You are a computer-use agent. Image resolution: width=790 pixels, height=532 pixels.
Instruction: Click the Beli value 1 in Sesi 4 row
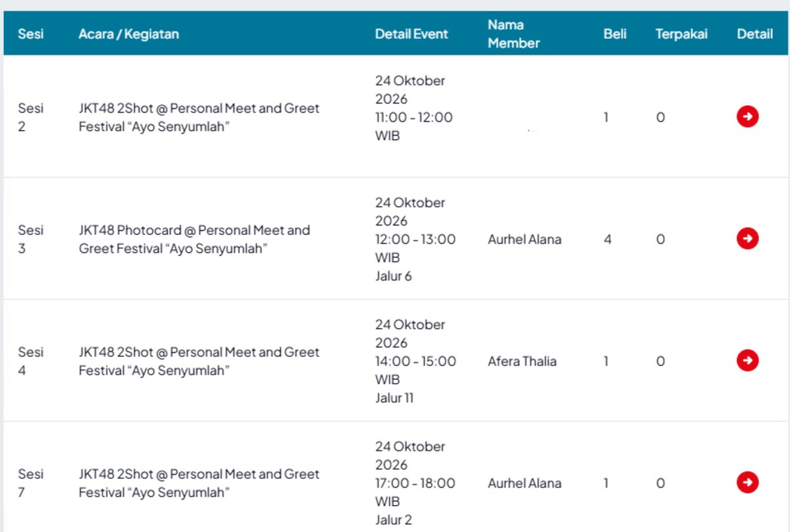pyautogui.click(x=606, y=361)
